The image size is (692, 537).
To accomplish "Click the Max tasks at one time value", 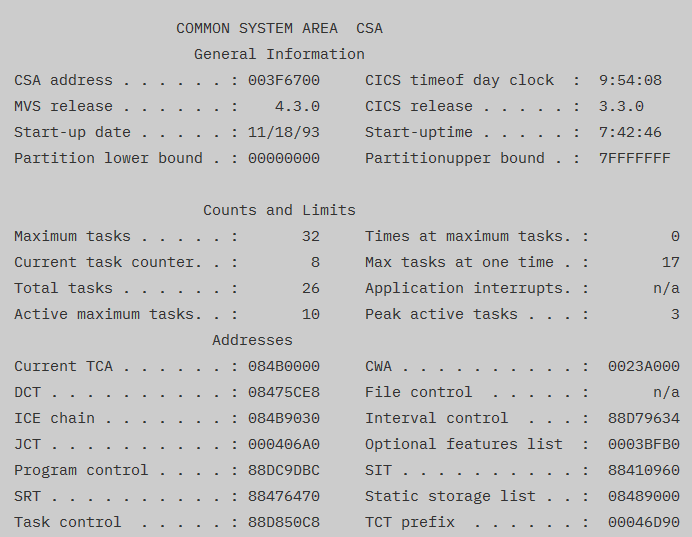I will [670, 262].
